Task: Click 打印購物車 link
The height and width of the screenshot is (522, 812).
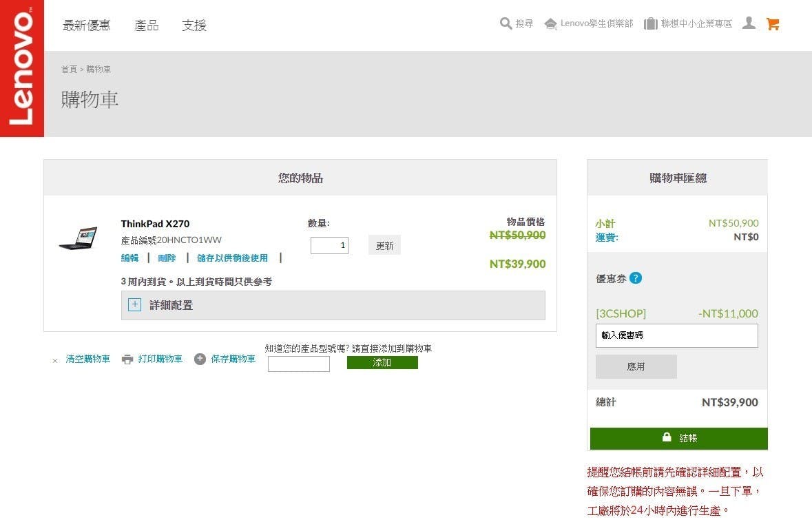Action: point(160,359)
